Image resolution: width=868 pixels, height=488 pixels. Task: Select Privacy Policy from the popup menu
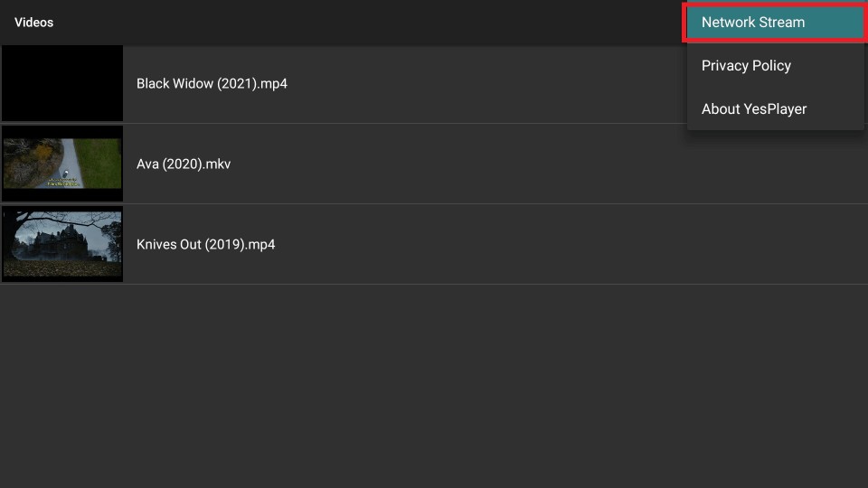coord(775,65)
